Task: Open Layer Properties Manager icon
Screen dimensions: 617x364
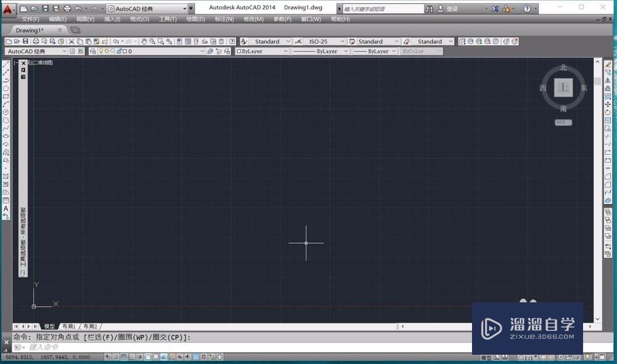Action: [93, 51]
